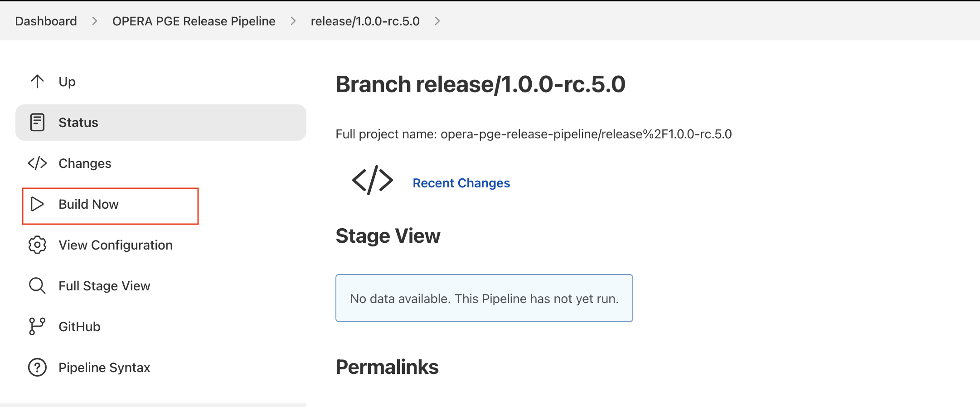Go up one level using Up label
The height and width of the screenshot is (407, 980).
[67, 82]
